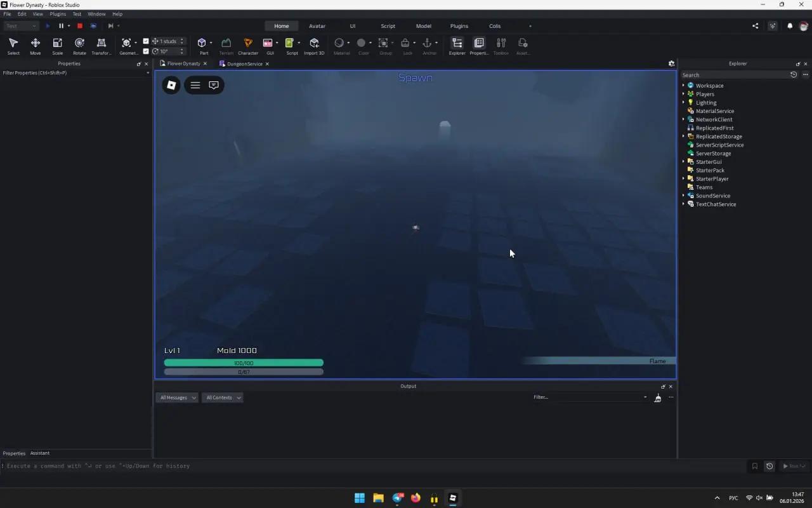The width and height of the screenshot is (812, 508).
Task: Open the File menu
Action: tap(8, 14)
